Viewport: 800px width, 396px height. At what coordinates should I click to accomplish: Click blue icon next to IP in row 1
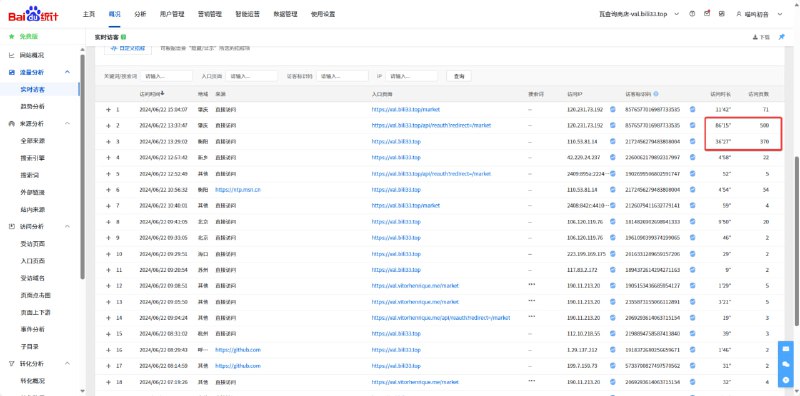click(613, 109)
